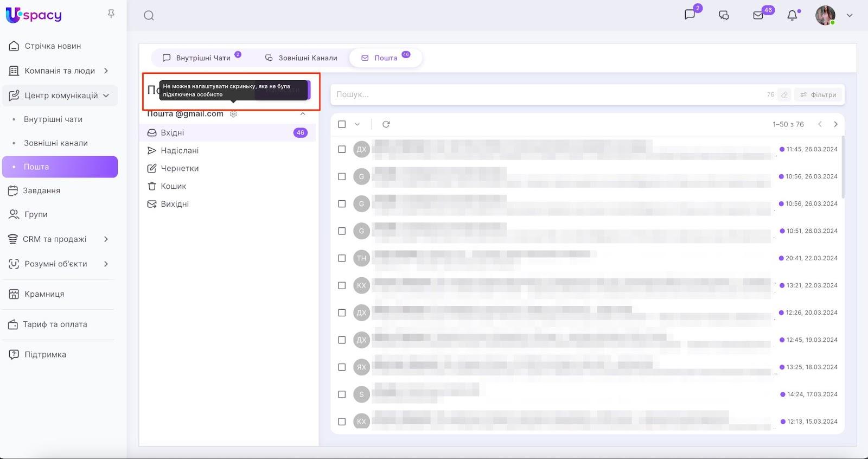Click the Пошук search field
The image size is (868, 459).
point(548,94)
